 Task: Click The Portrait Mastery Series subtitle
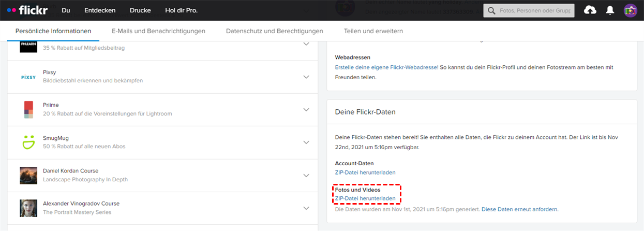point(77,212)
